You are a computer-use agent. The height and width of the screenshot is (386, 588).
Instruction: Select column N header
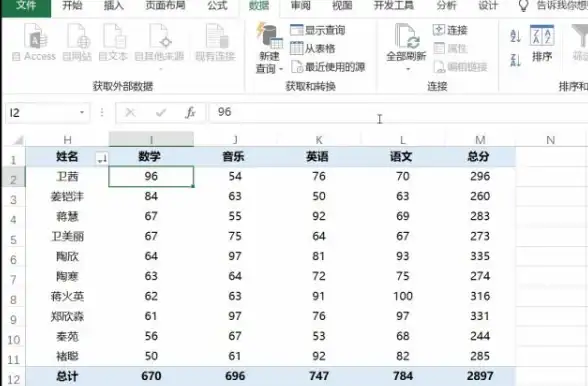(550, 140)
